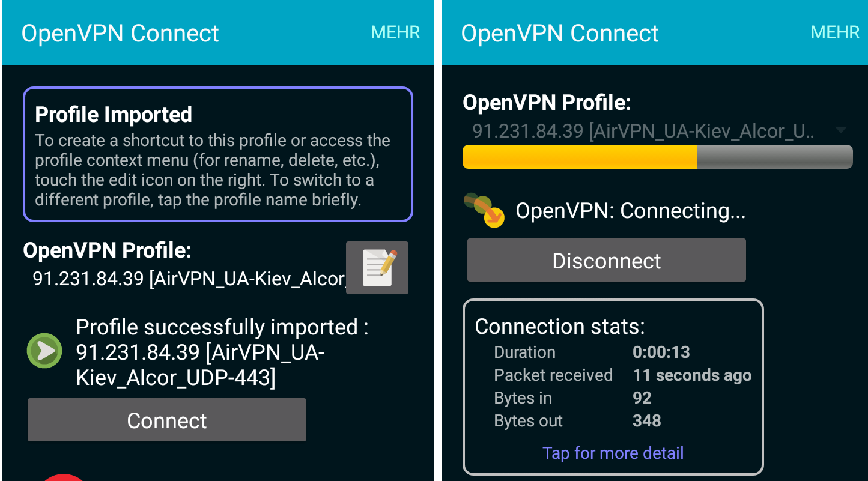Tap the 'Bytes in' label
This screenshot has height=481, width=868.
click(523, 398)
